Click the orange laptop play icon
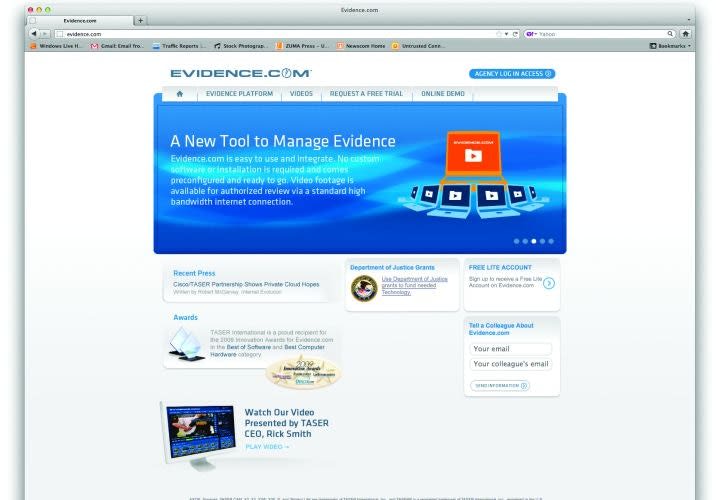720x500 pixels. click(x=473, y=155)
